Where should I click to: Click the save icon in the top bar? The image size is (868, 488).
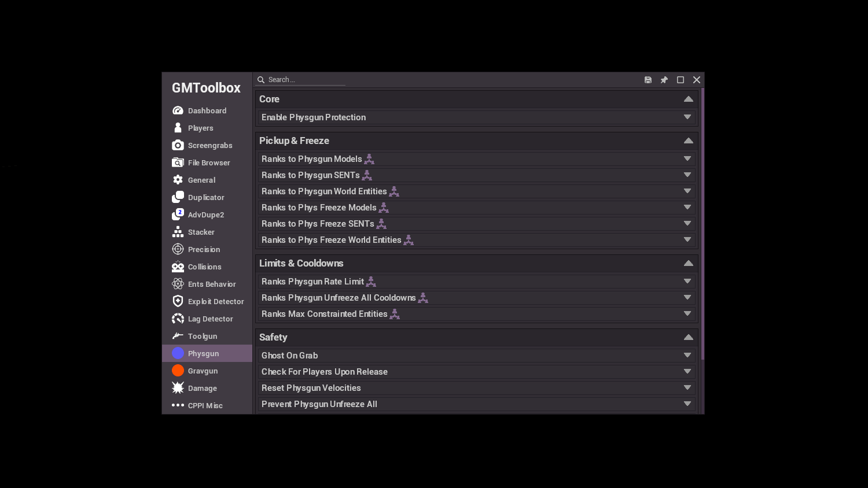tap(648, 80)
